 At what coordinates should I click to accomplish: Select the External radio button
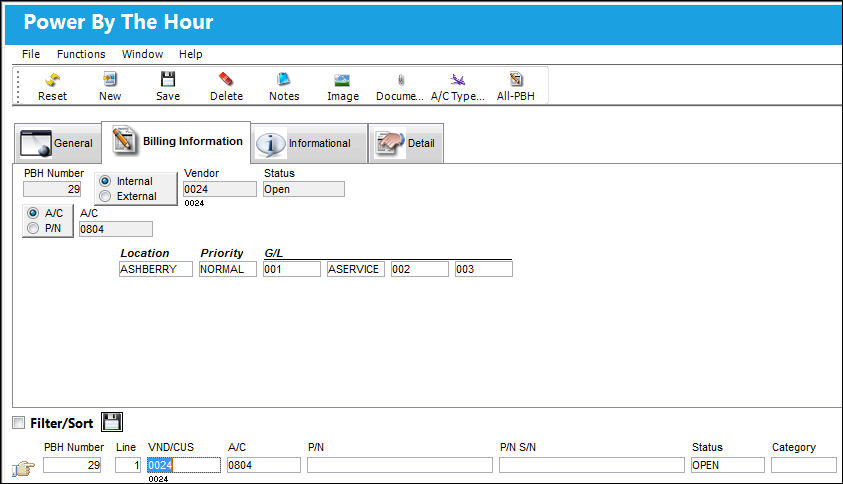(x=105, y=196)
